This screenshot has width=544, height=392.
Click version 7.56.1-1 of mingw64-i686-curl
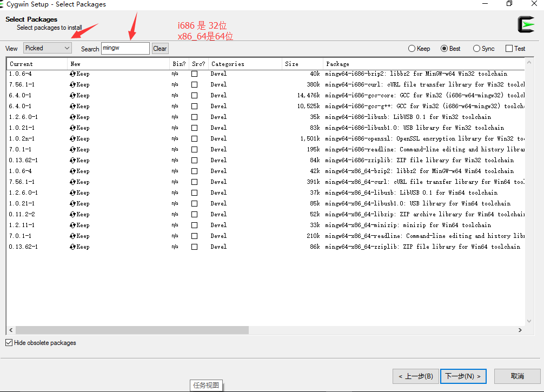tap(22, 85)
